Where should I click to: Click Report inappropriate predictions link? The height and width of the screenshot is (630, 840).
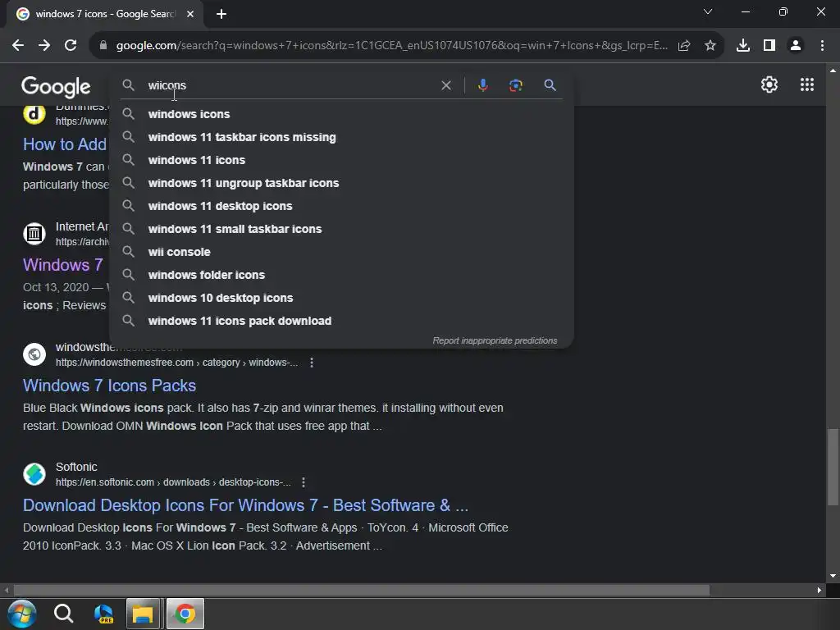(x=495, y=340)
